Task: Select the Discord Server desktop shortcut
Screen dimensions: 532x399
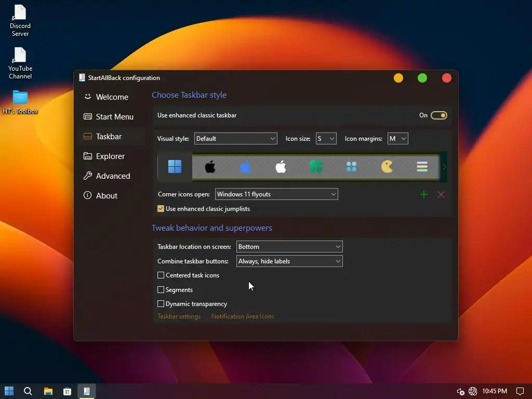Action: coord(20,21)
